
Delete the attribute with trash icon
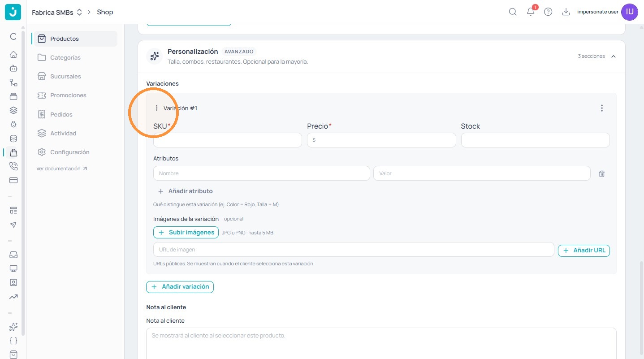tap(602, 173)
